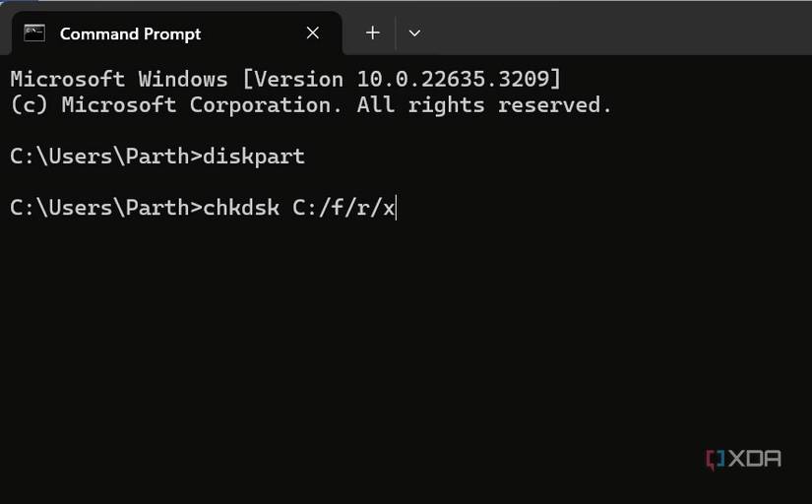
Task: Close the Command Prompt tab
Action: pos(313,33)
